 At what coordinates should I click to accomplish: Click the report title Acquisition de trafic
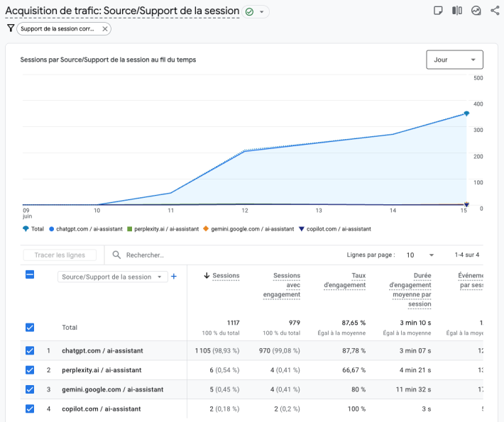coord(122,11)
